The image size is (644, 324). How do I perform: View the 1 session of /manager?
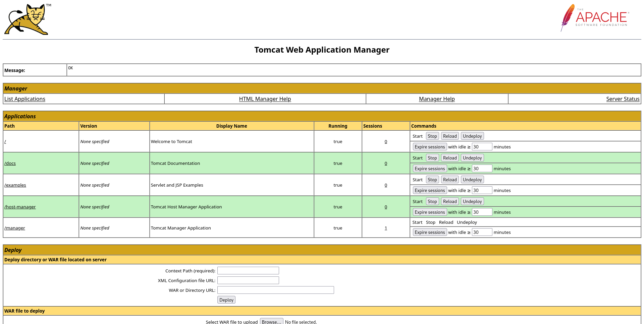386,228
